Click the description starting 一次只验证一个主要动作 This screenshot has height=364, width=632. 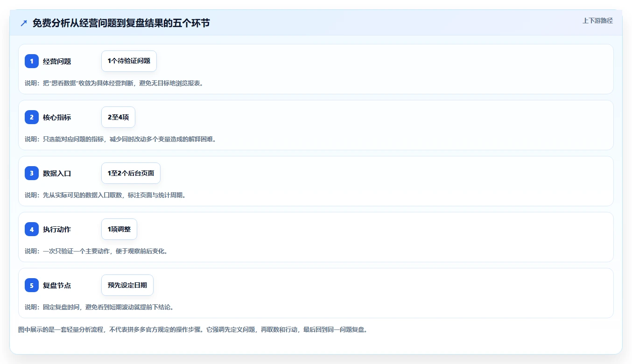point(96,251)
